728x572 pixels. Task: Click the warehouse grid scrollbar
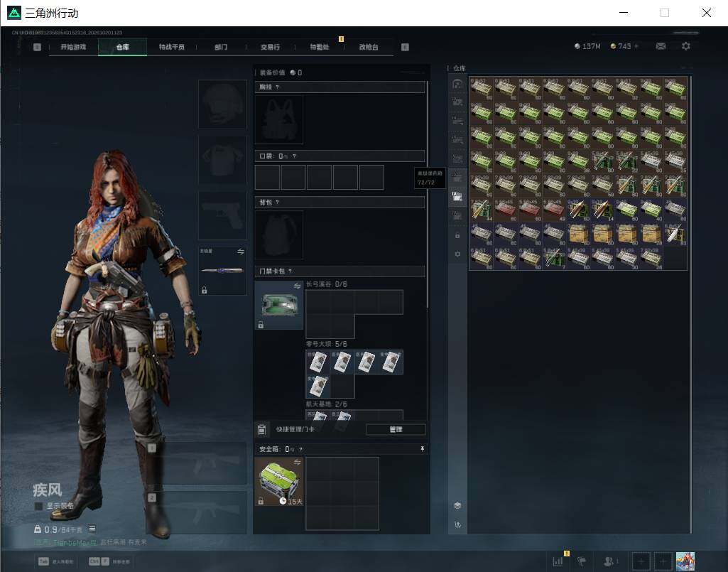(x=691, y=305)
